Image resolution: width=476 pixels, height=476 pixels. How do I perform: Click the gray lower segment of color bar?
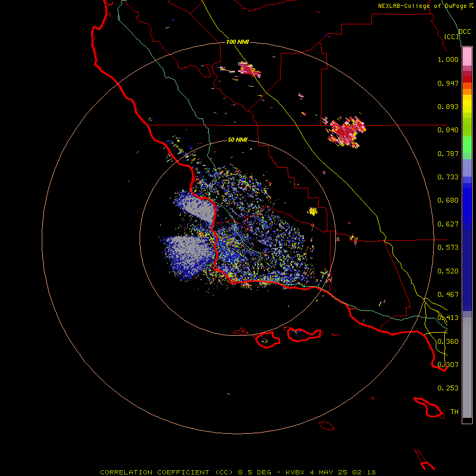(467, 368)
